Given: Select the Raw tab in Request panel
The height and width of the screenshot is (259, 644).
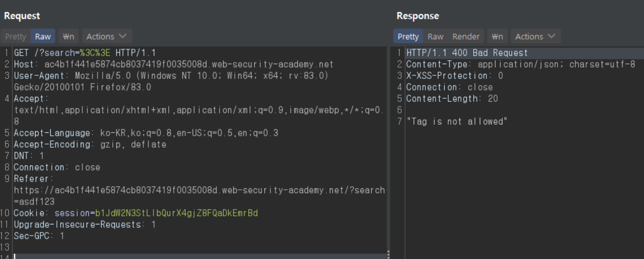Looking at the screenshot, I should point(43,37).
